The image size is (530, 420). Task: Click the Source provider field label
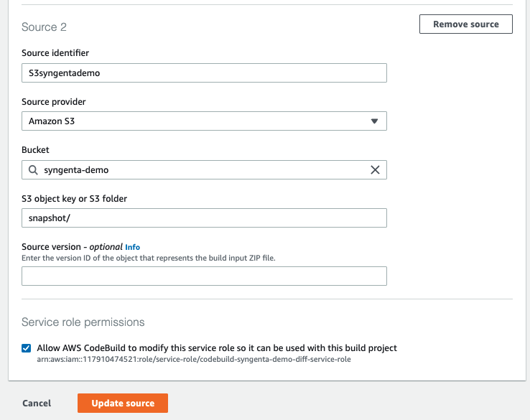(x=54, y=101)
